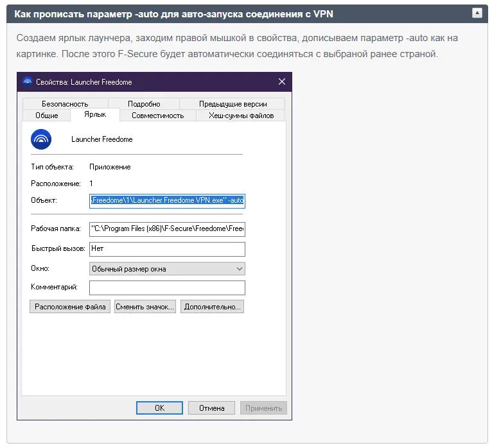
Task: Click the Расположение файла button
Action: tap(70, 307)
